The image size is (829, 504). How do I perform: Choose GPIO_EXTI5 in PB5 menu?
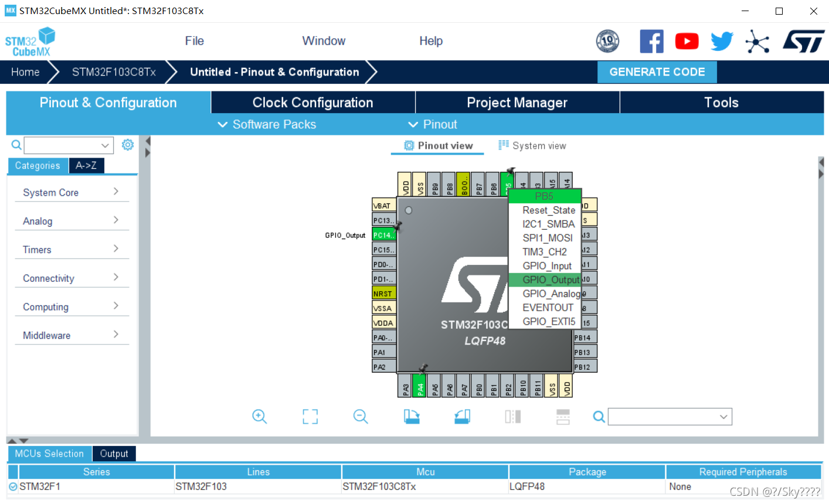point(545,321)
